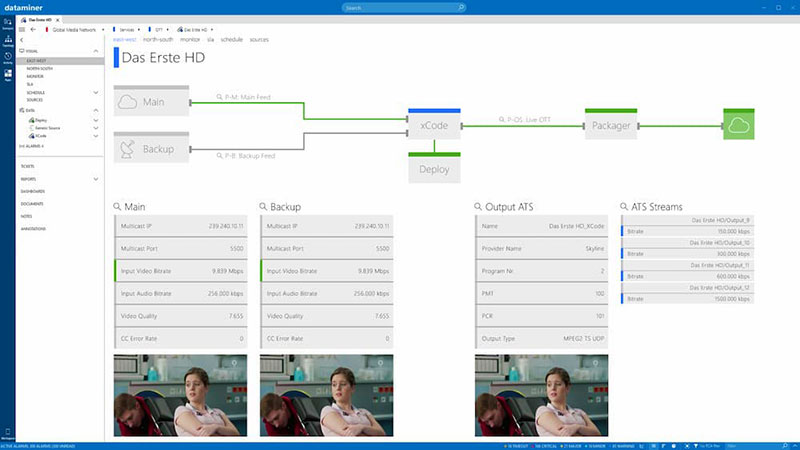The image size is (800, 450).
Task: Open the Backup feed video thumbnail
Action: pyautogui.click(x=327, y=395)
